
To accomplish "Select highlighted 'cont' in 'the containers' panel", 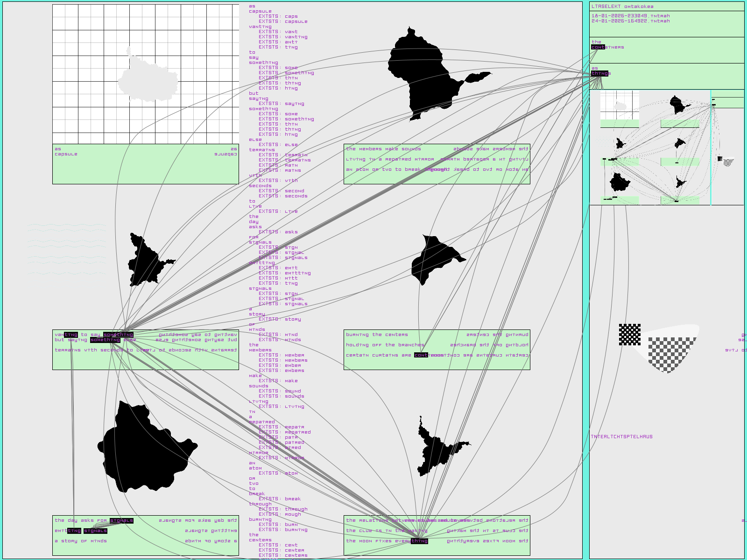I will tap(598, 47).
